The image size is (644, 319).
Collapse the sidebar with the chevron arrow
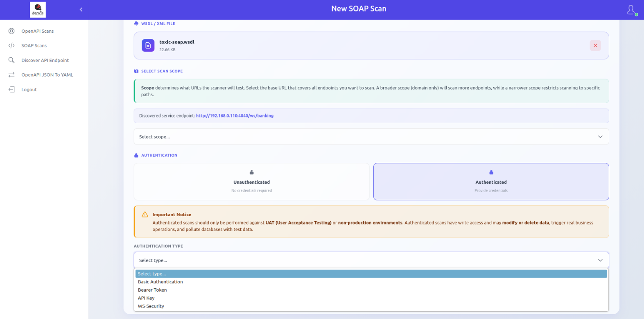tap(81, 9)
